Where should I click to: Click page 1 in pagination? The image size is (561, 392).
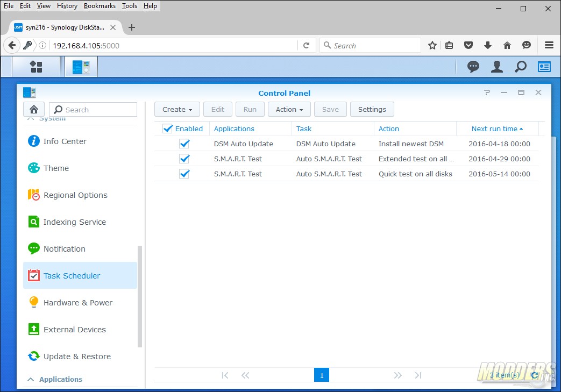tap(322, 375)
